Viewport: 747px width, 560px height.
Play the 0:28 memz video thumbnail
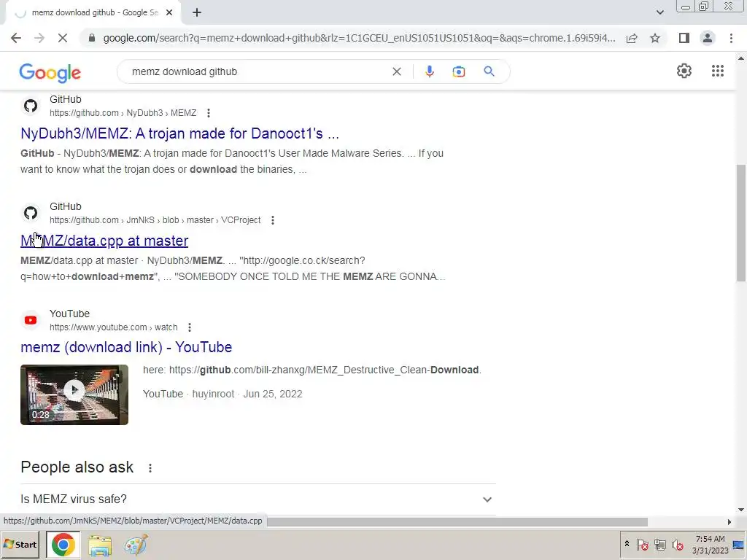(74, 394)
